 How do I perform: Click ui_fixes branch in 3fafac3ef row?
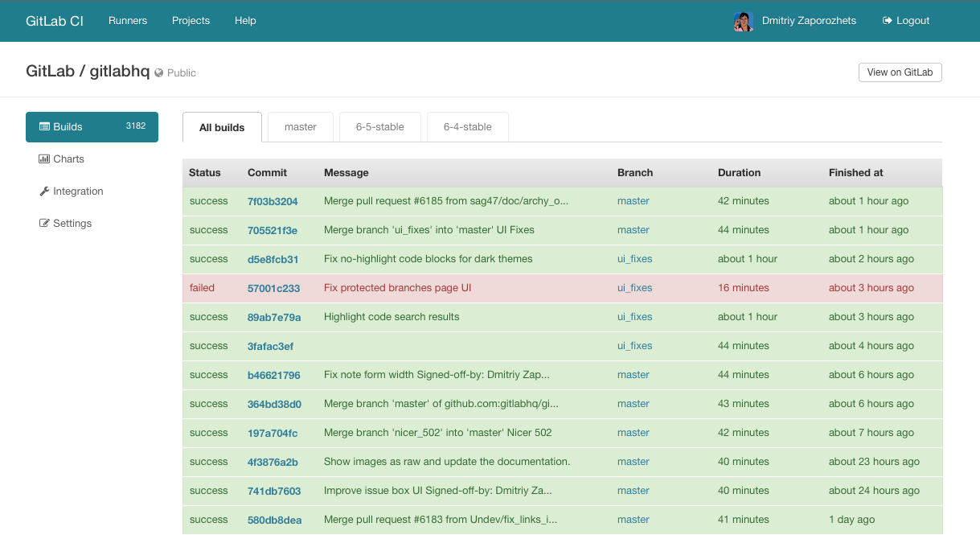(x=634, y=346)
